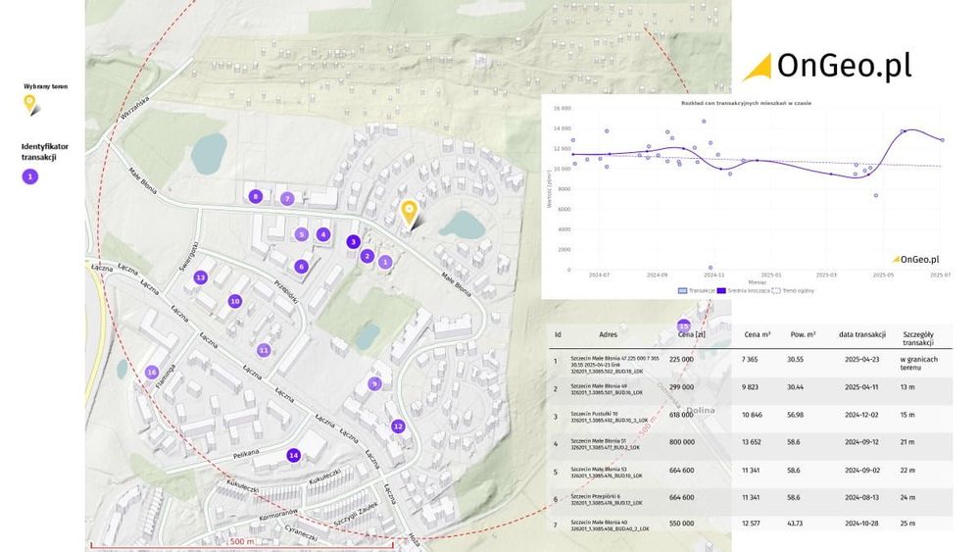
Task: Click the 'data transakcji' column header
Action: click(862, 334)
